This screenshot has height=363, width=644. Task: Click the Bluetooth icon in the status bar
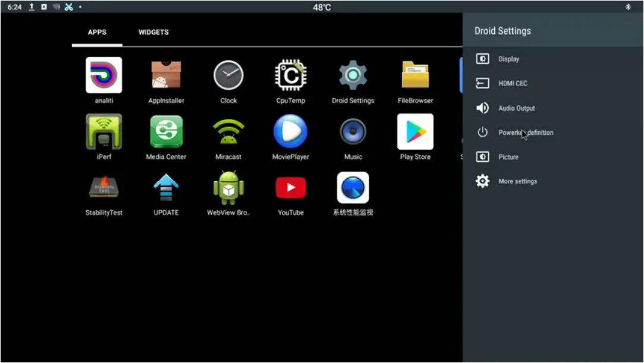pyautogui.click(x=629, y=7)
